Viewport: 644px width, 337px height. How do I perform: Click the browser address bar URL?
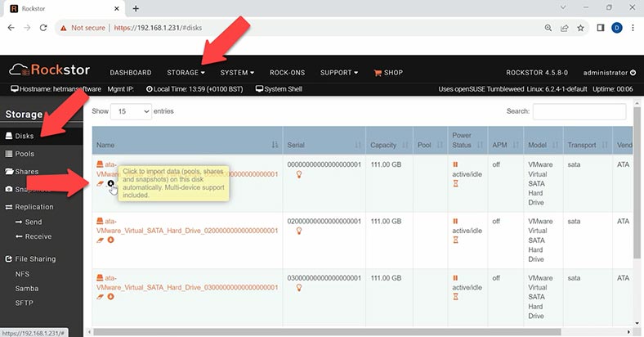click(x=158, y=28)
